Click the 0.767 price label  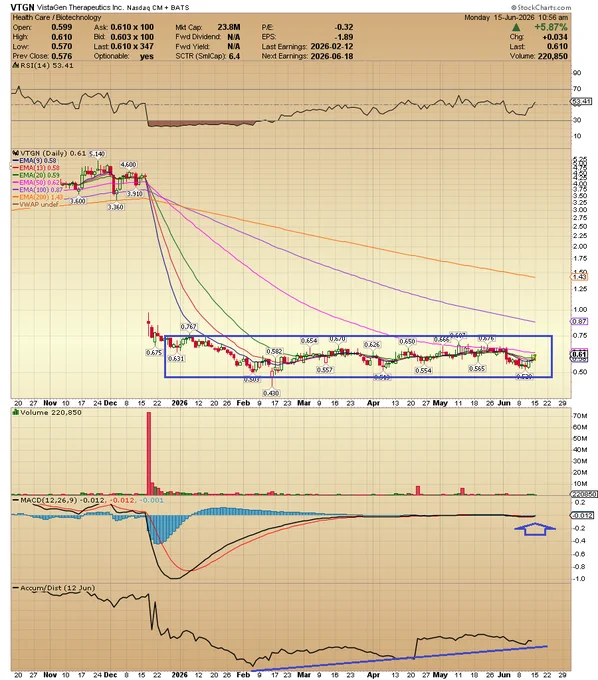[188, 327]
